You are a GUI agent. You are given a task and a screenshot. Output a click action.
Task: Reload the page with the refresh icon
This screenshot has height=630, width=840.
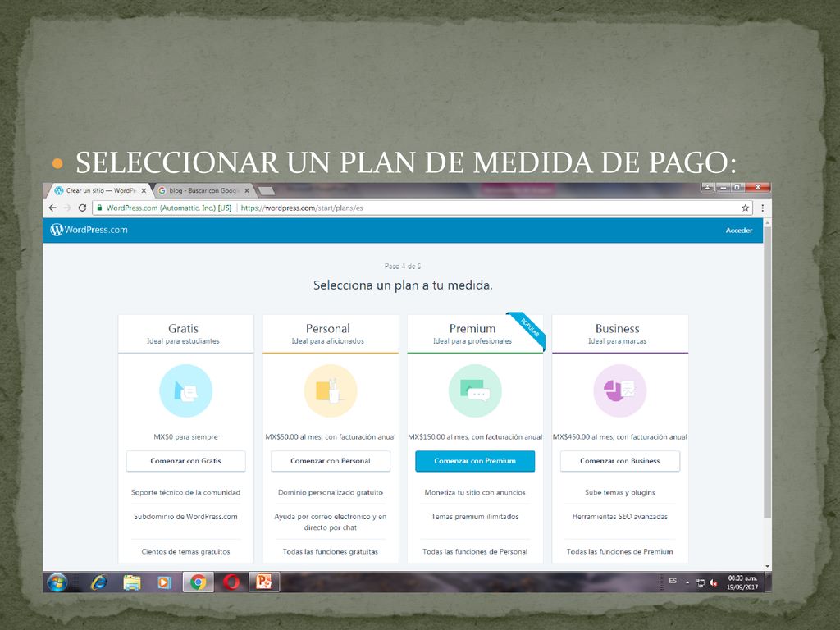[82, 208]
